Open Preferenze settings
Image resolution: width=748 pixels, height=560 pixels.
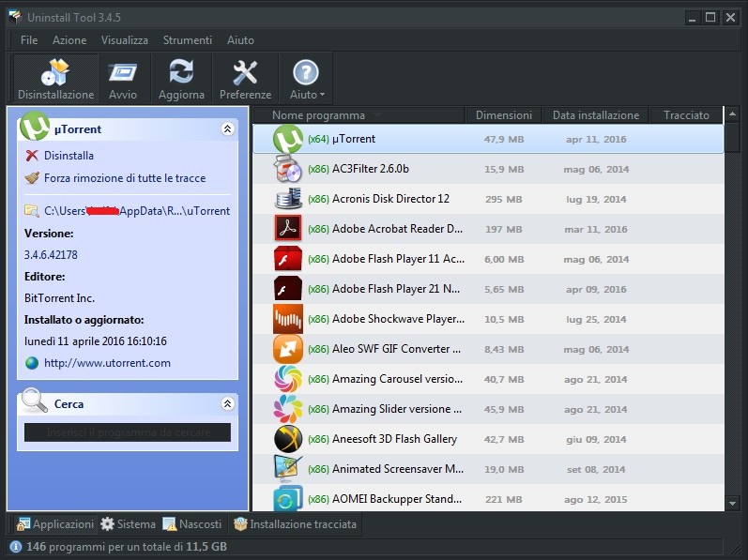coord(245,79)
